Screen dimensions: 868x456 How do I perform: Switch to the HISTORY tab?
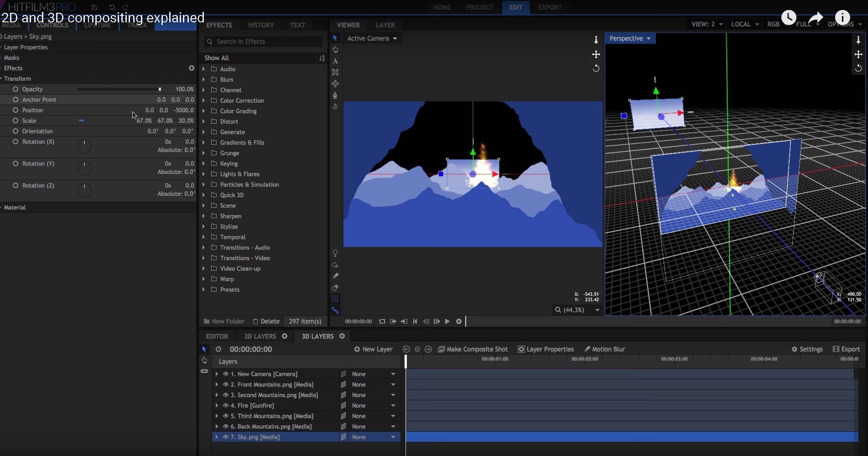261,25
